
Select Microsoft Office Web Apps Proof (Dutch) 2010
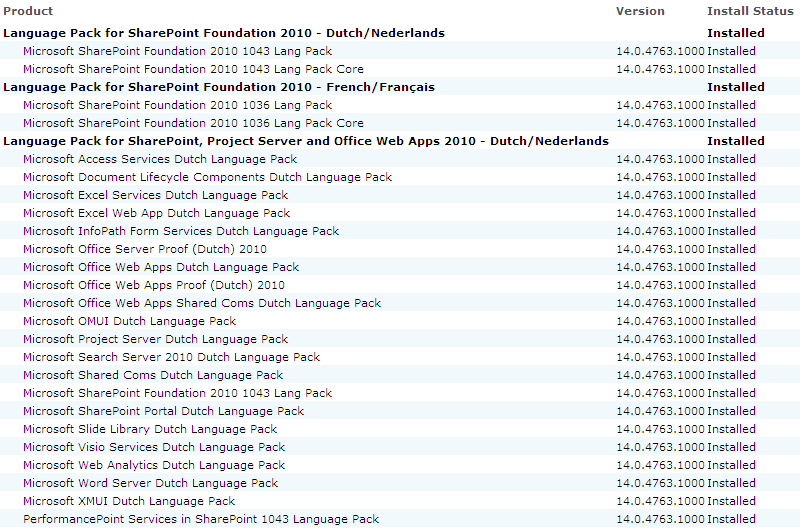(154, 285)
